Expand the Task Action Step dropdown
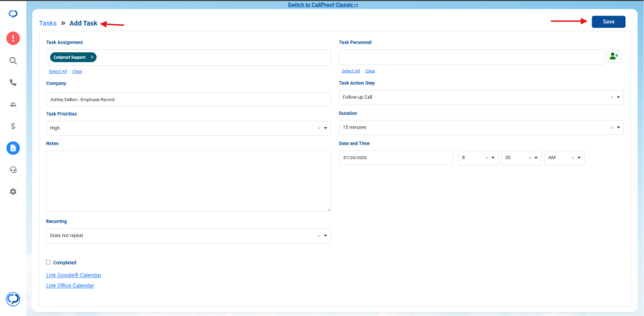Screen dimensions: 644x316 pos(618,97)
